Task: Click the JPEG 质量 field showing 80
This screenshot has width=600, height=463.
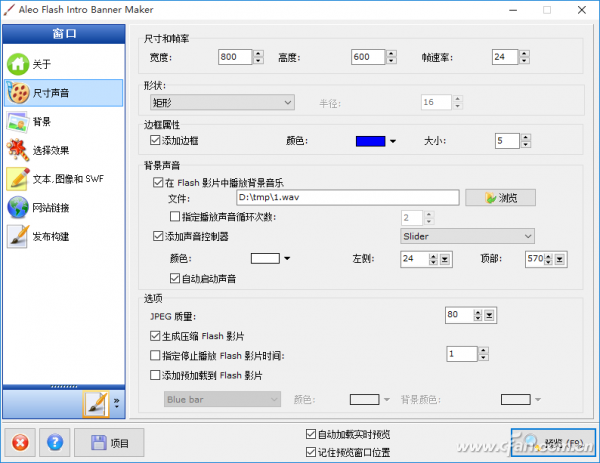Action: pos(459,315)
